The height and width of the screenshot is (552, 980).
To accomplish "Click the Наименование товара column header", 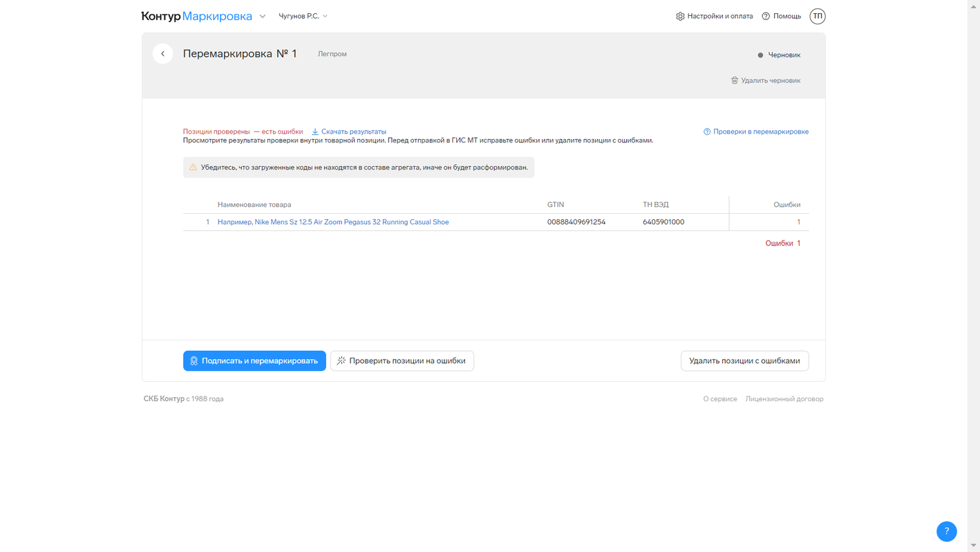I will tap(254, 205).
